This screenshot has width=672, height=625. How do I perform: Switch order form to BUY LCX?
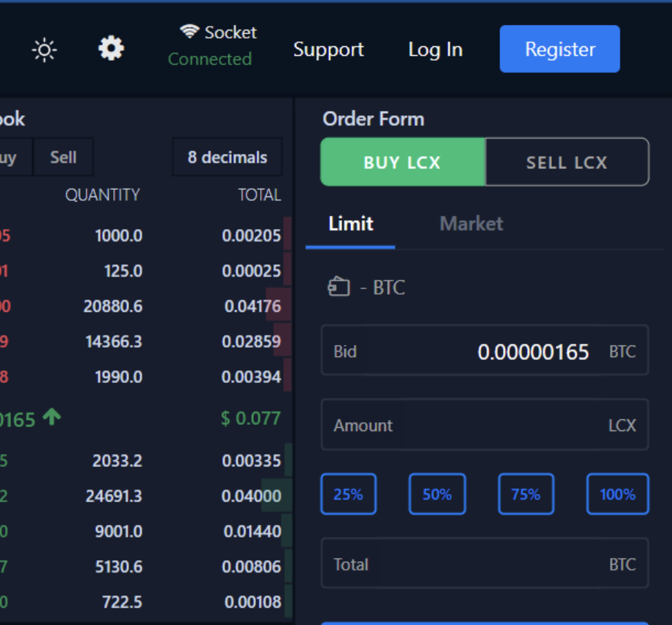pos(403,163)
